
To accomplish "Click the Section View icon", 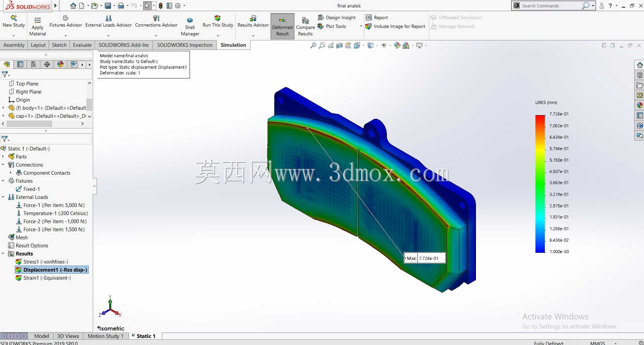I will pos(339,45).
